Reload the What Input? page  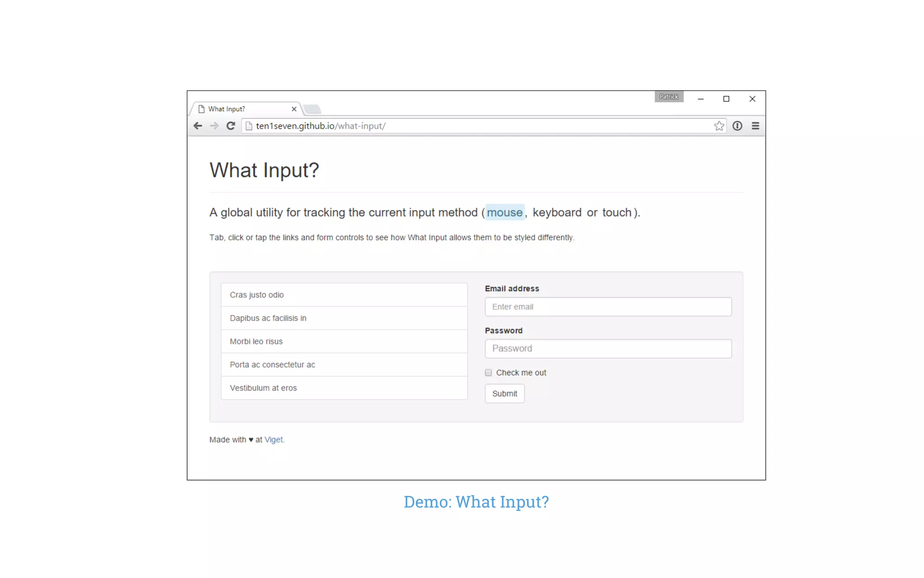tap(231, 126)
